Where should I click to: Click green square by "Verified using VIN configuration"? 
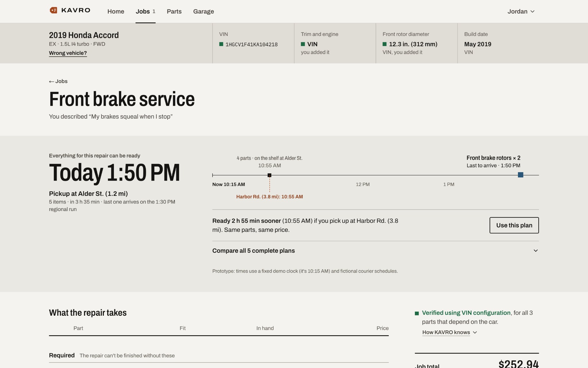coord(417,313)
